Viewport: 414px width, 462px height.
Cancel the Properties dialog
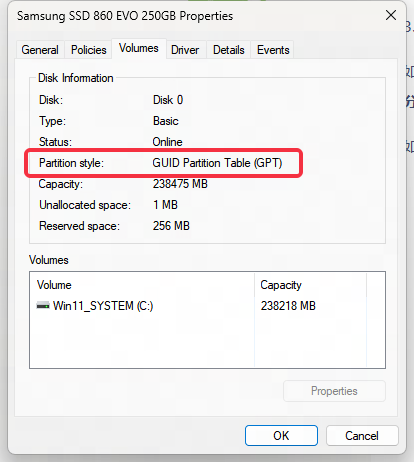pyautogui.click(x=362, y=435)
